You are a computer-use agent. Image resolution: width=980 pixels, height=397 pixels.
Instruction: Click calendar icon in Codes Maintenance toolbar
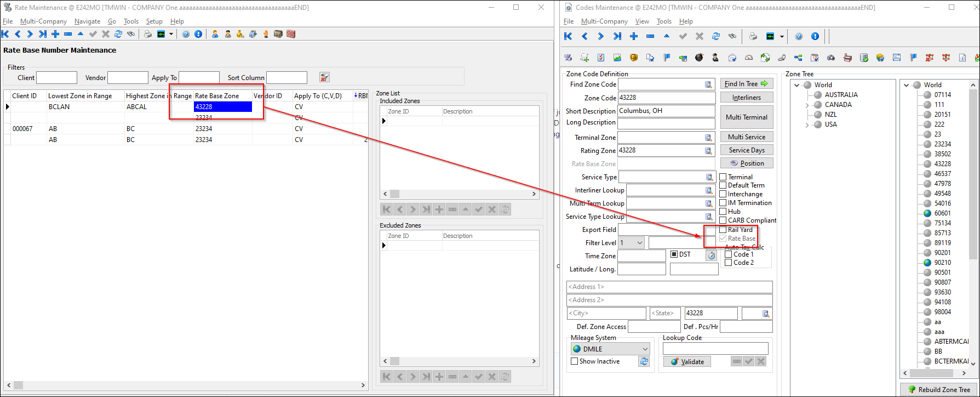point(815,58)
